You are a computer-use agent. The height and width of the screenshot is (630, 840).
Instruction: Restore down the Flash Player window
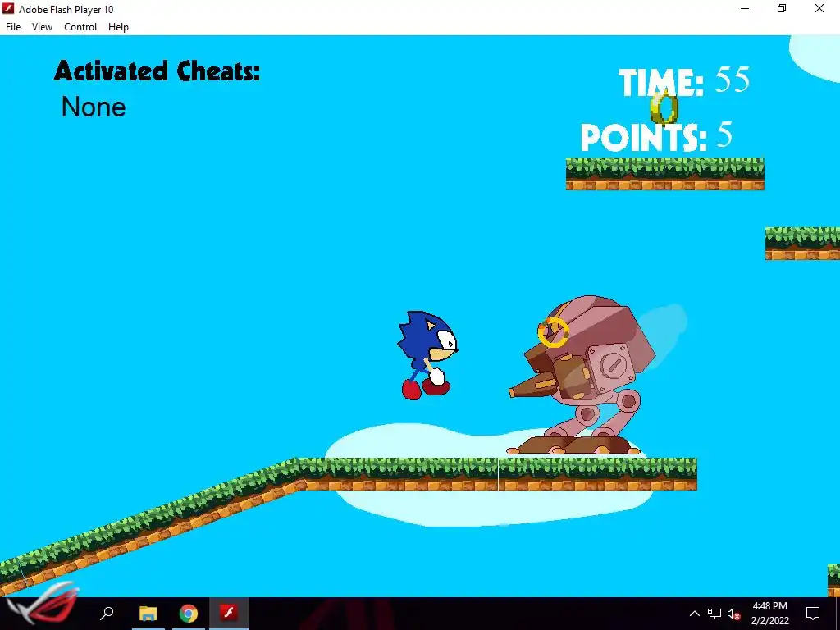coord(782,8)
